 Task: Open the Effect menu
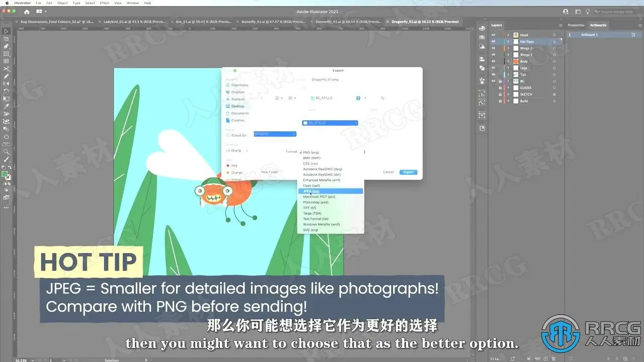pyautogui.click(x=104, y=3)
